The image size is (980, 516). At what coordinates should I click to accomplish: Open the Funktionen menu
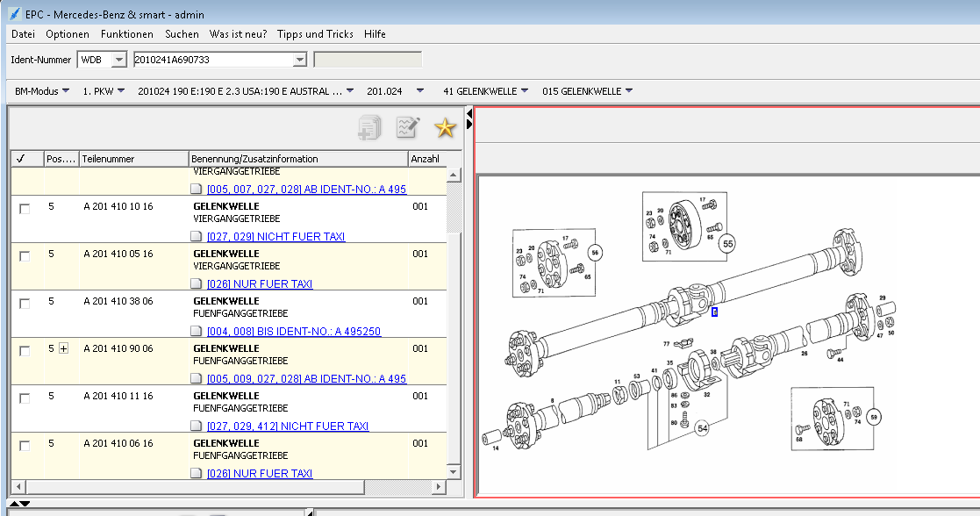pyautogui.click(x=127, y=33)
